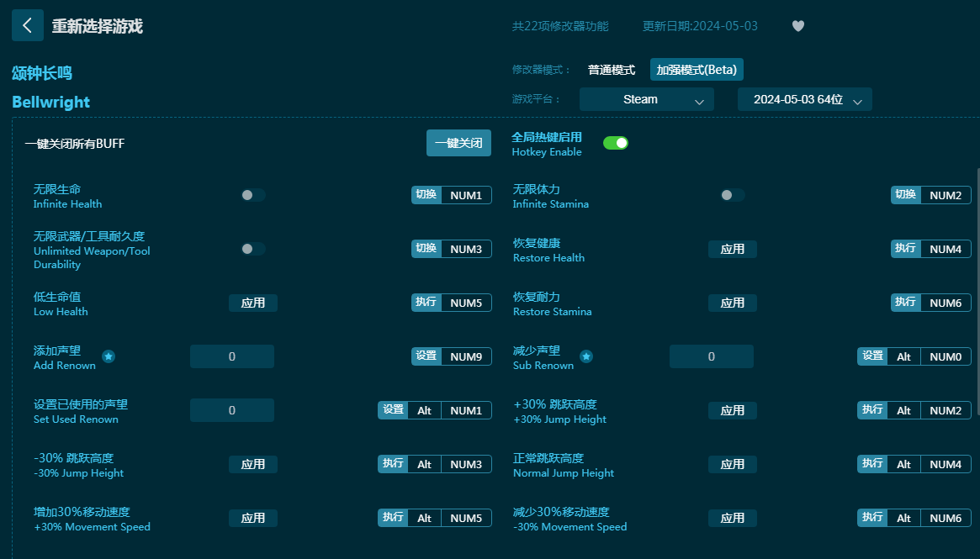Click the 设置 label for Set Used Renown
The width and height of the screenshot is (980, 559).
(x=393, y=409)
